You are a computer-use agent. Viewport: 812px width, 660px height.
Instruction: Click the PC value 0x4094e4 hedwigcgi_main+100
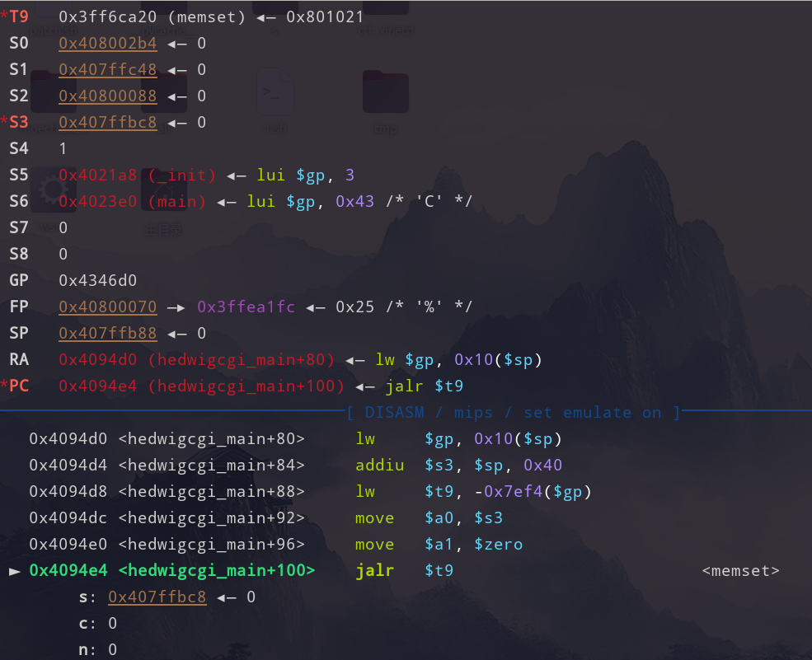click(x=201, y=386)
